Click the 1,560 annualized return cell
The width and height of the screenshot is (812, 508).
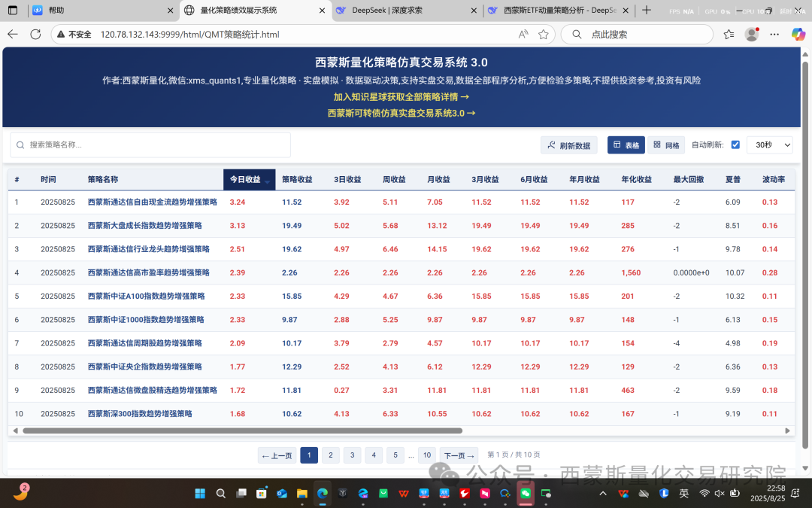point(632,272)
